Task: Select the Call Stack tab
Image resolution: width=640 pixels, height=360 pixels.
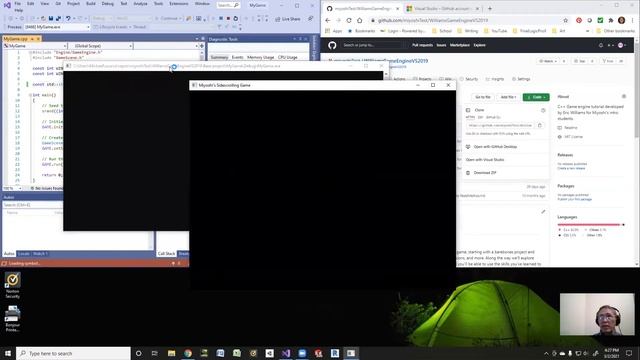Action: coord(167,254)
